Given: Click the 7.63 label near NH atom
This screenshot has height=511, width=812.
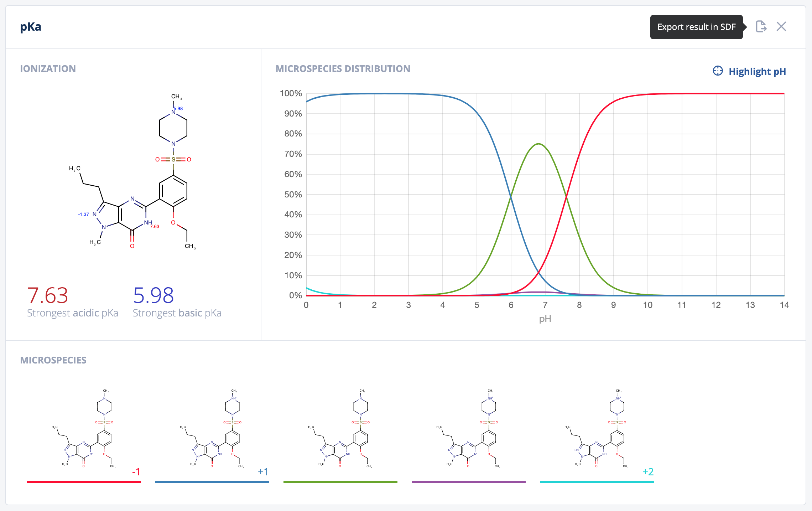Looking at the screenshot, I should pos(155,226).
